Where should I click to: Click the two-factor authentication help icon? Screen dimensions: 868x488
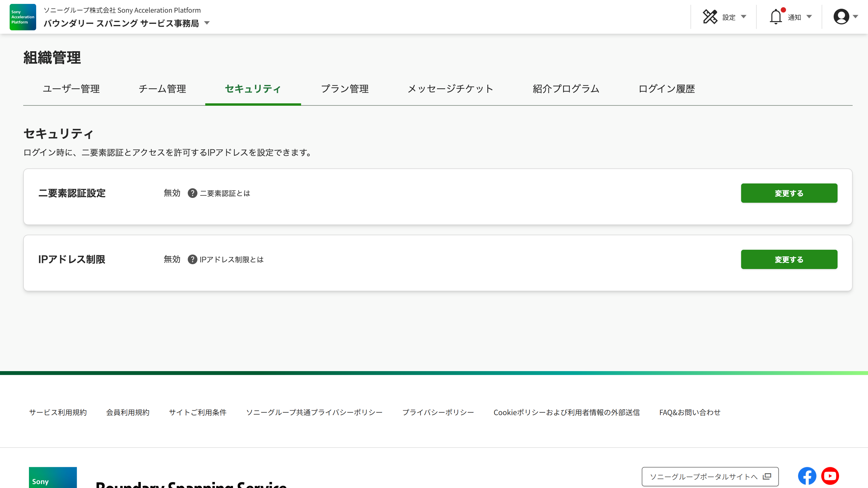[x=192, y=193]
